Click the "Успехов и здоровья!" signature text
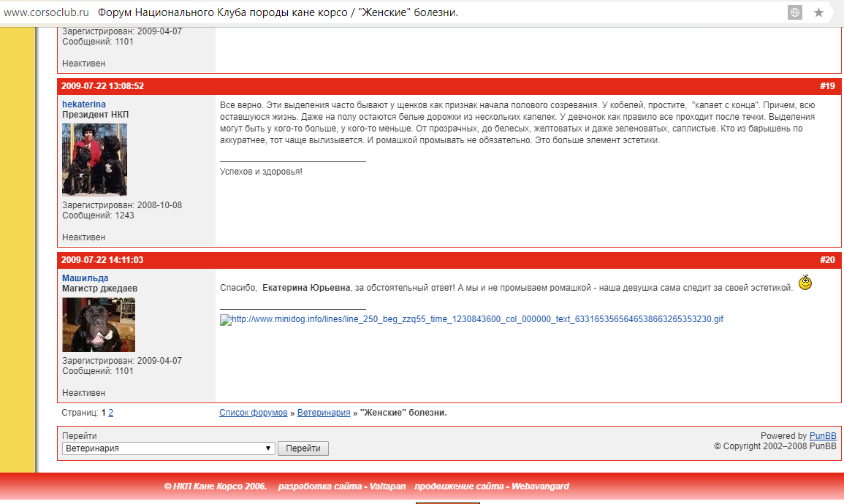 pyautogui.click(x=261, y=172)
